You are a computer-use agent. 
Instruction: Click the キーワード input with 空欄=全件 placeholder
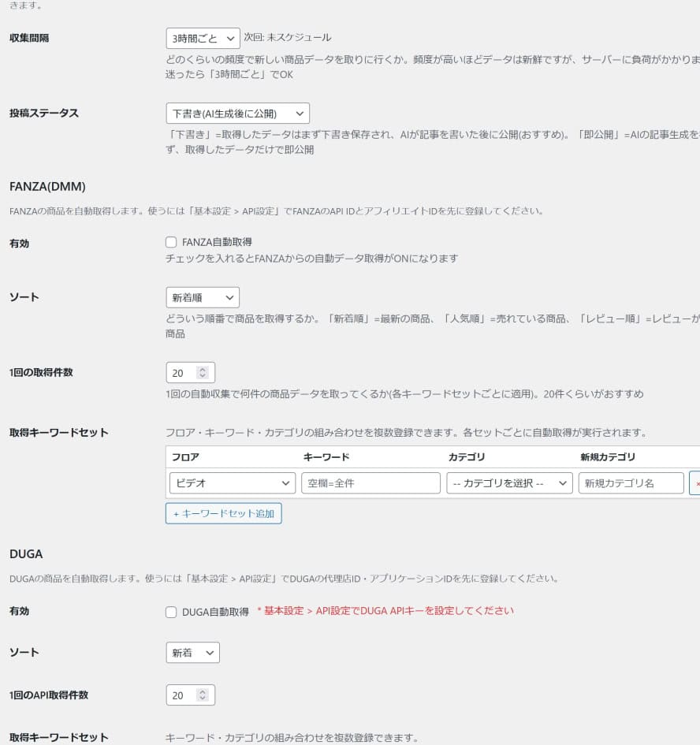coord(370,483)
